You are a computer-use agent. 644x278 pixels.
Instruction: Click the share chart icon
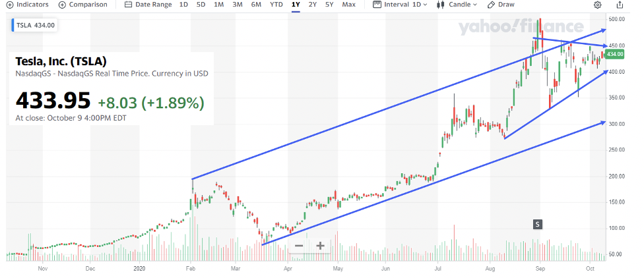pyautogui.click(x=620, y=5)
